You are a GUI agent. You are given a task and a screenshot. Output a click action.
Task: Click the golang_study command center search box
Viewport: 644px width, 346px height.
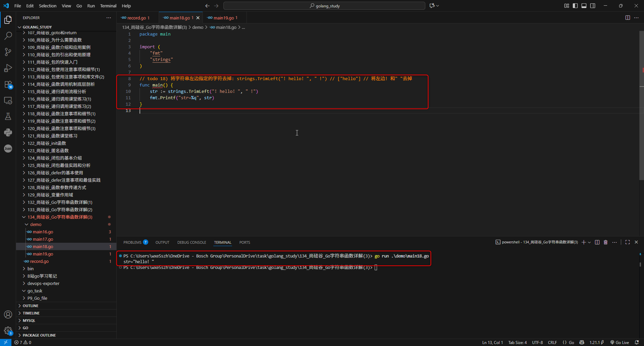tap(324, 6)
